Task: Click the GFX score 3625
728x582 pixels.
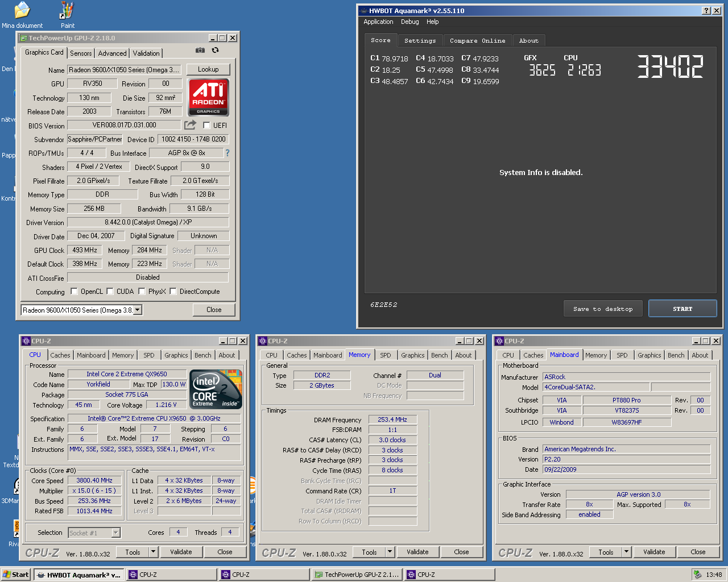Action: tap(542, 70)
